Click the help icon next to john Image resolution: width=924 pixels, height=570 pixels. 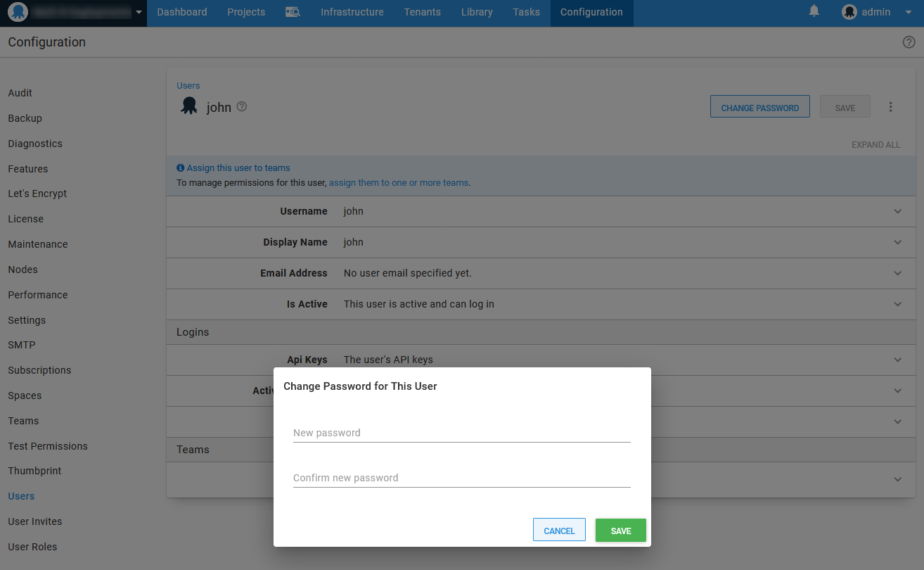pos(242,107)
